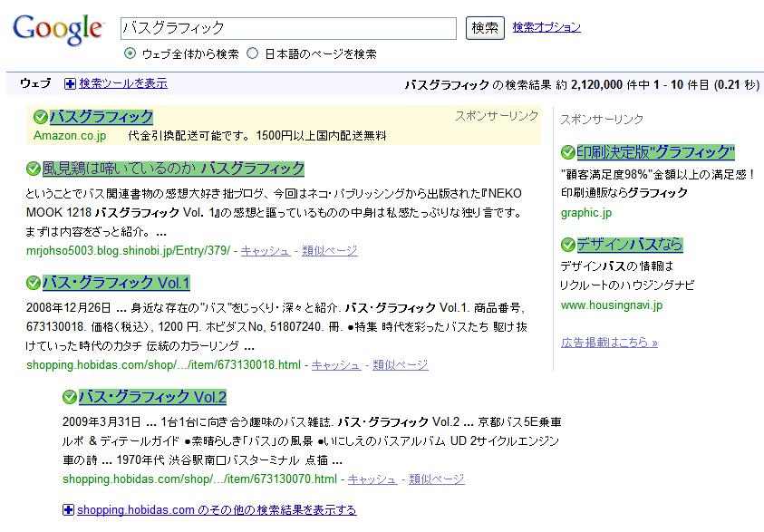This screenshot has width=764, height=532.
Task: Click the リクルートのハウジングナビ ad text
Action: [x=627, y=285]
